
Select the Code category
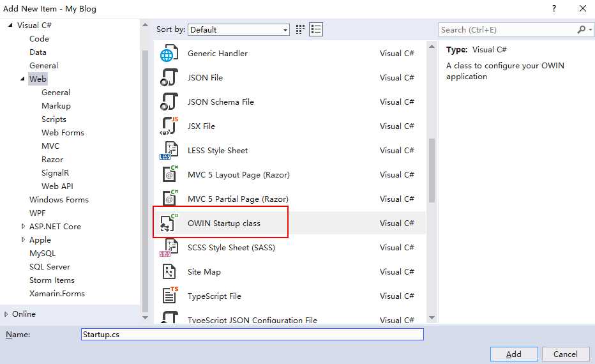click(39, 39)
